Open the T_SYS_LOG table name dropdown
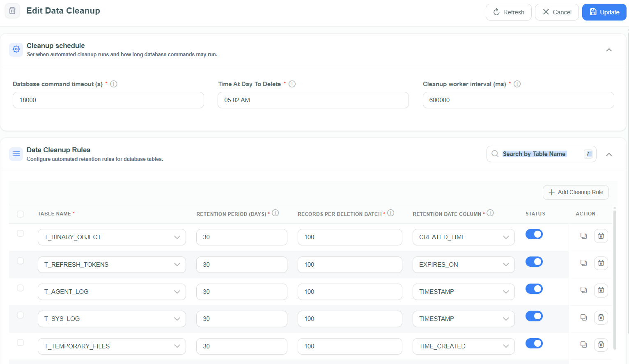The width and height of the screenshot is (629, 364). coord(112,319)
